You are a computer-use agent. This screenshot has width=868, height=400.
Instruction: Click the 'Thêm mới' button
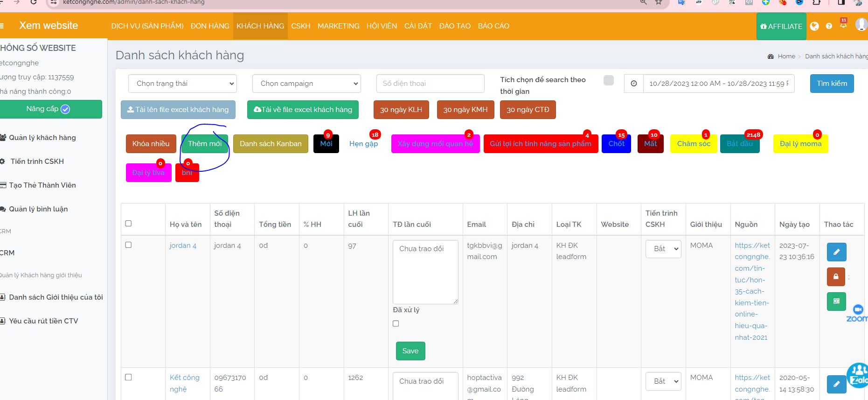click(205, 144)
